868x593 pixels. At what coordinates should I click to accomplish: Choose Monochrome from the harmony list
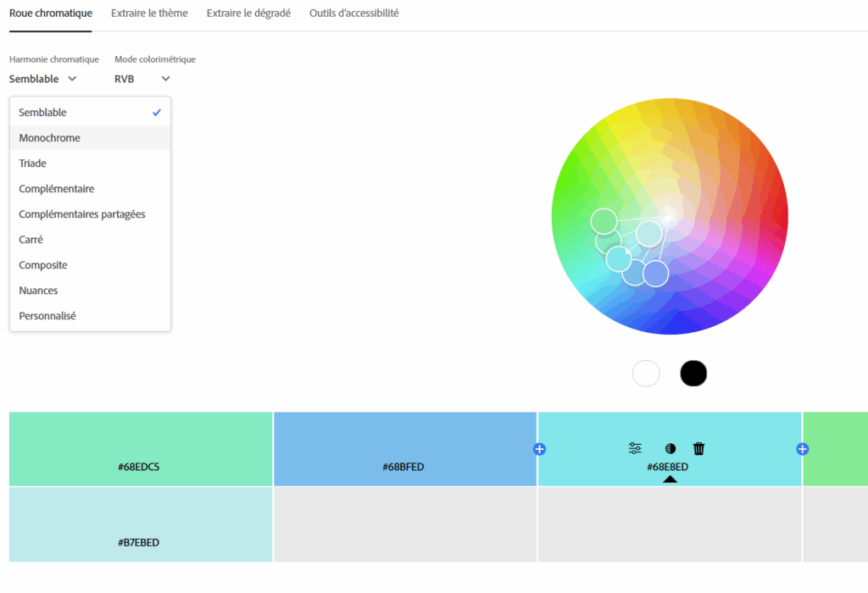click(x=49, y=138)
